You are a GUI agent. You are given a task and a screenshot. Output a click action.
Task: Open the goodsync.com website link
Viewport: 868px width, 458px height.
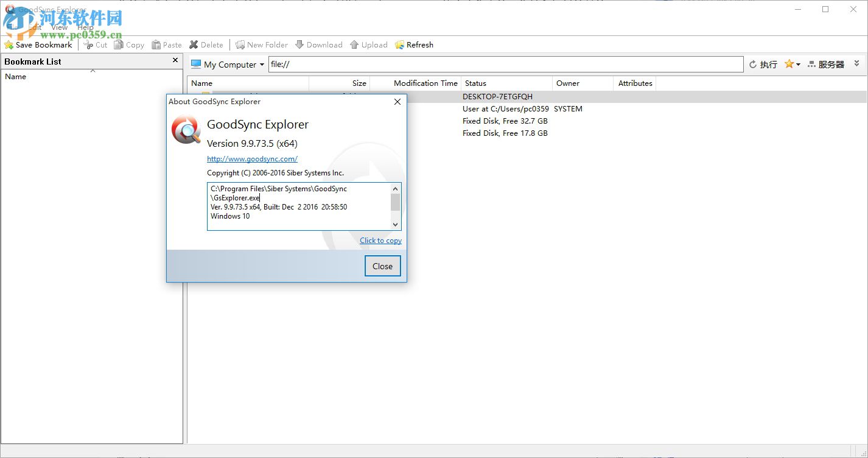252,159
